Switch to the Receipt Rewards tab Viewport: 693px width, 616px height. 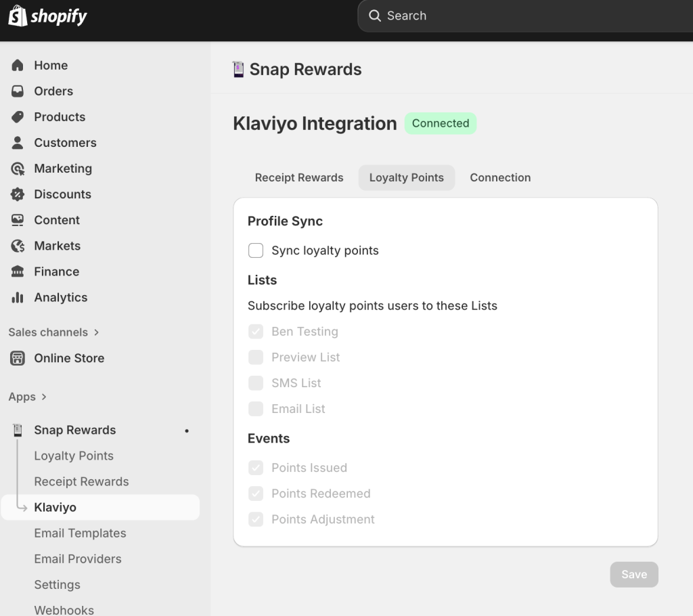[299, 177]
